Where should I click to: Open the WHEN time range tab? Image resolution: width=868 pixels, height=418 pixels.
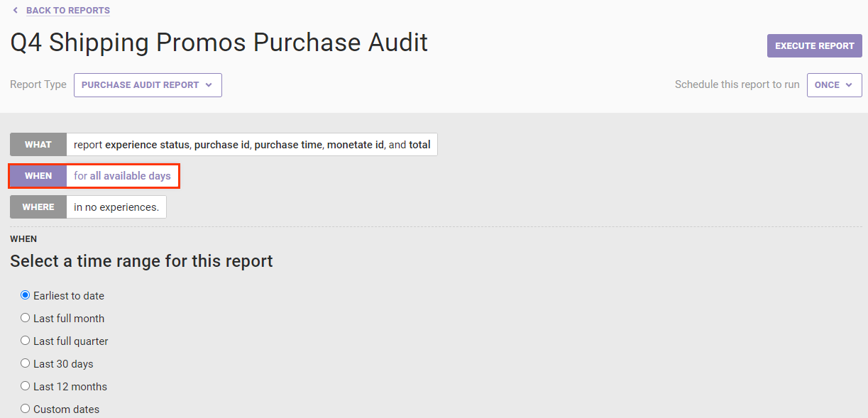tap(38, 176)
